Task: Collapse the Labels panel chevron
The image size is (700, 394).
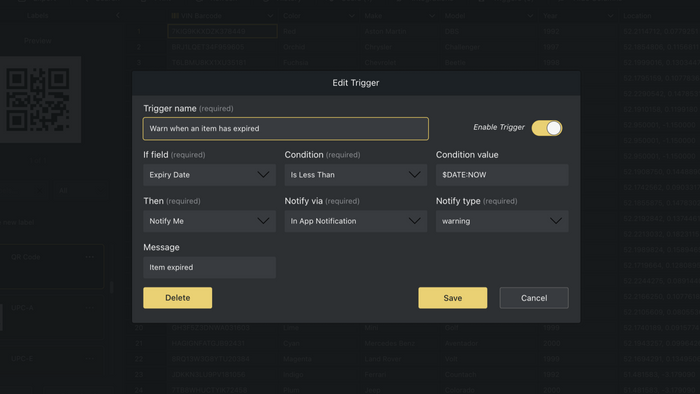Action: click(117, 16)
